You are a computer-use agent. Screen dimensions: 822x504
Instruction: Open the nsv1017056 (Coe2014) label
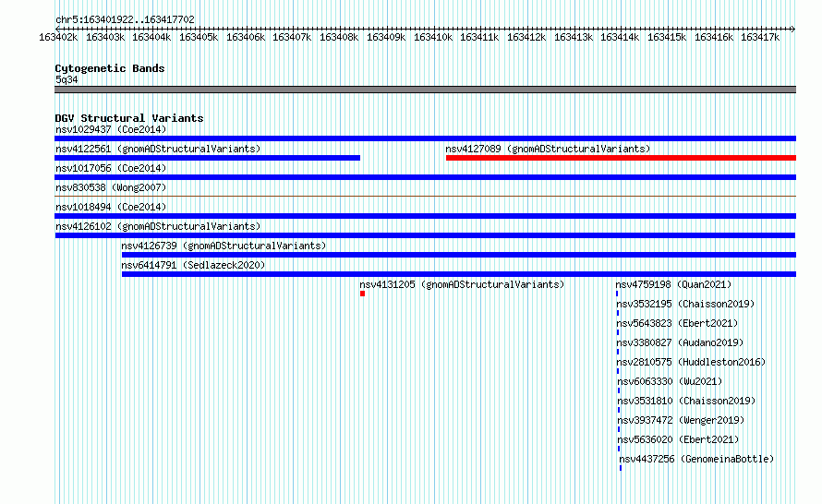(x=111, y=168)
